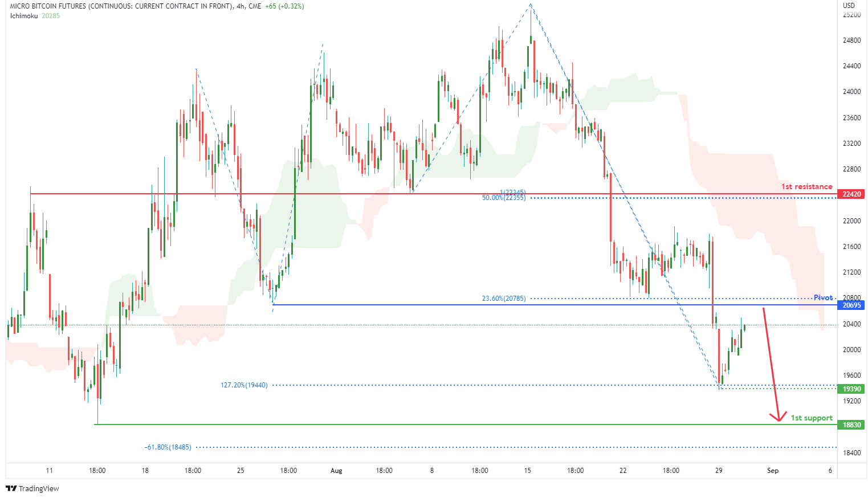Click date 29 on the time axis

click(719, 471)
